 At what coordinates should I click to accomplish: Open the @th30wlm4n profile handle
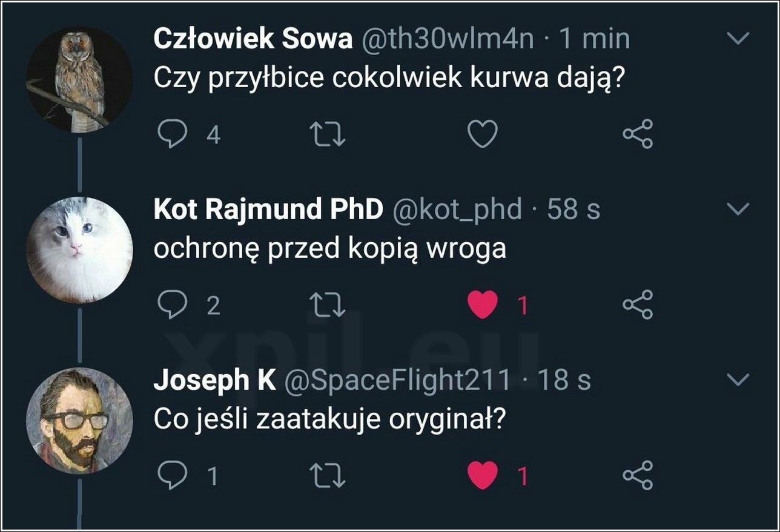448,39
